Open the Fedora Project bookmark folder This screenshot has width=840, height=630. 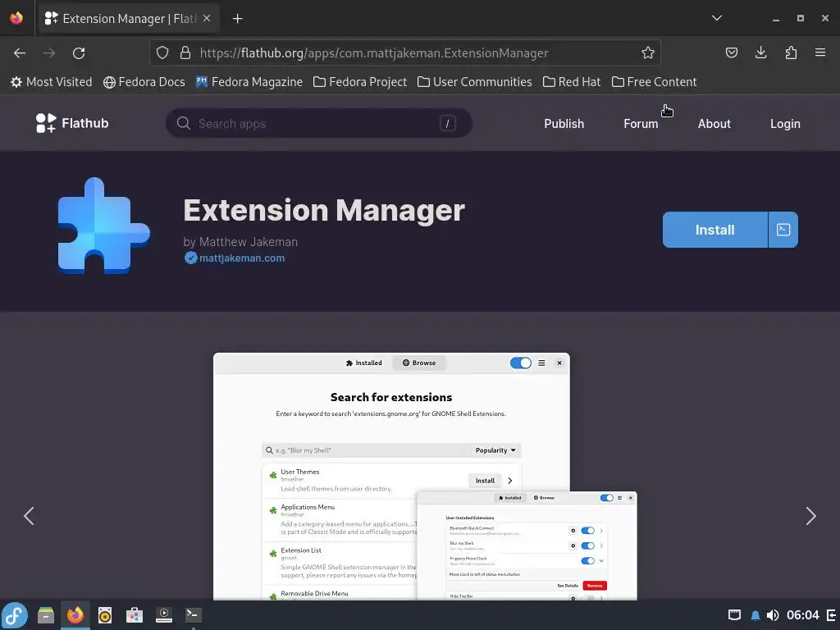[x=360, y=82]
